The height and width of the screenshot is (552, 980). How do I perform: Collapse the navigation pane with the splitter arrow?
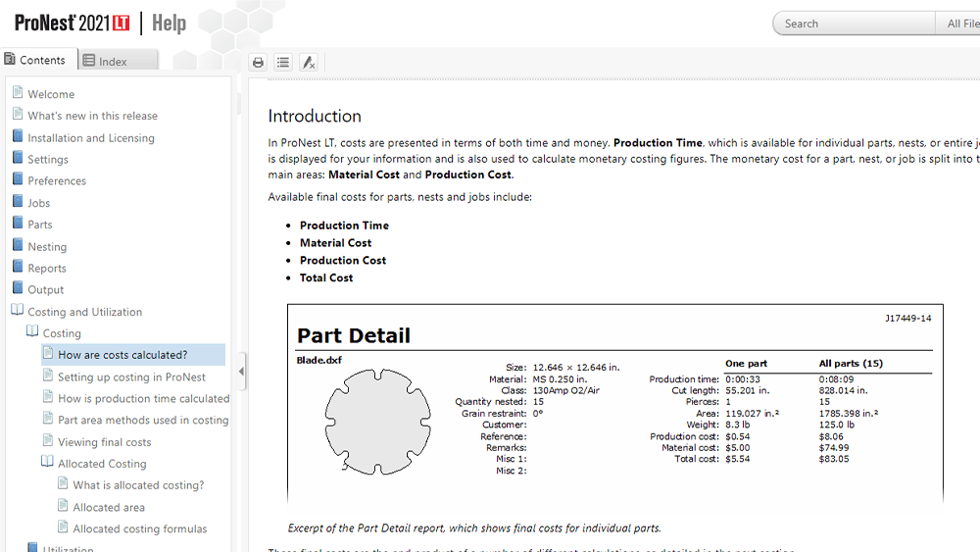(x=241, y=371)
